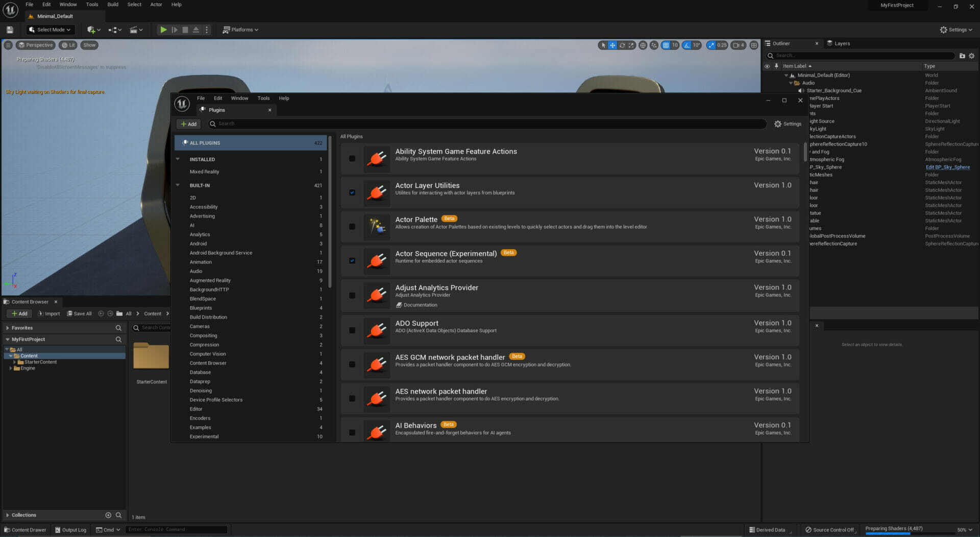Enable the ADO Support plugin checkbox

tap(352, 331)
